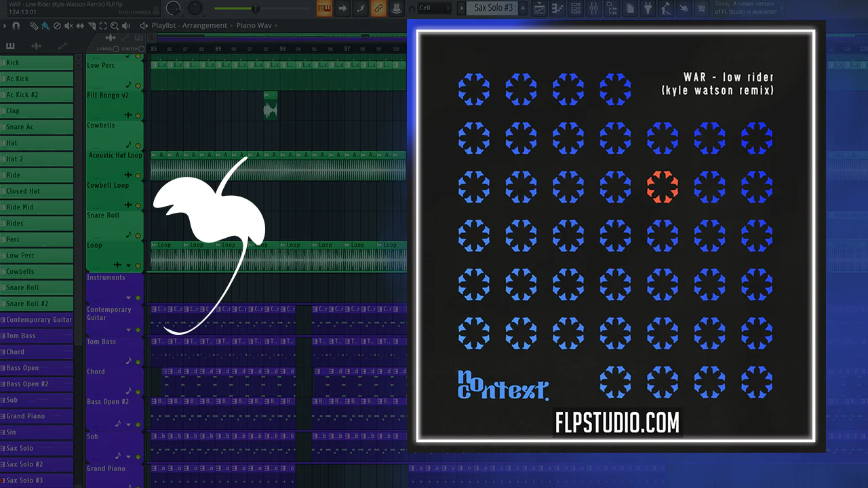Open the Browser from the toolbar

coord(612,8)
